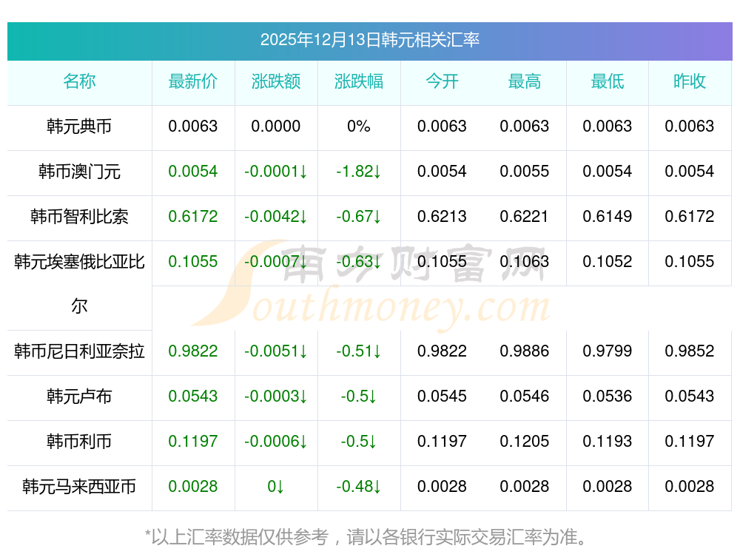Viewport: 740px width, 560px height.
Task: Select the 韩元马来西亚币 row name
Action: coord(79,487)
